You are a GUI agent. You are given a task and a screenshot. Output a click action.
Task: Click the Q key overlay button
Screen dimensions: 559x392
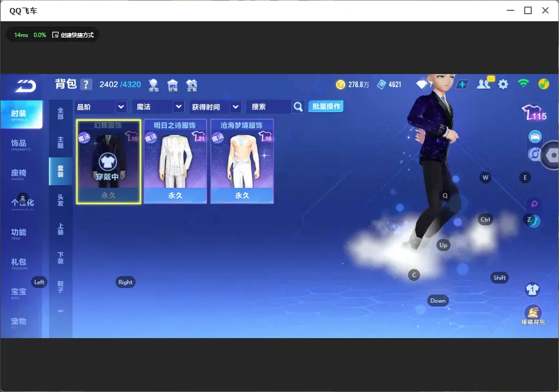click(445, 195)
